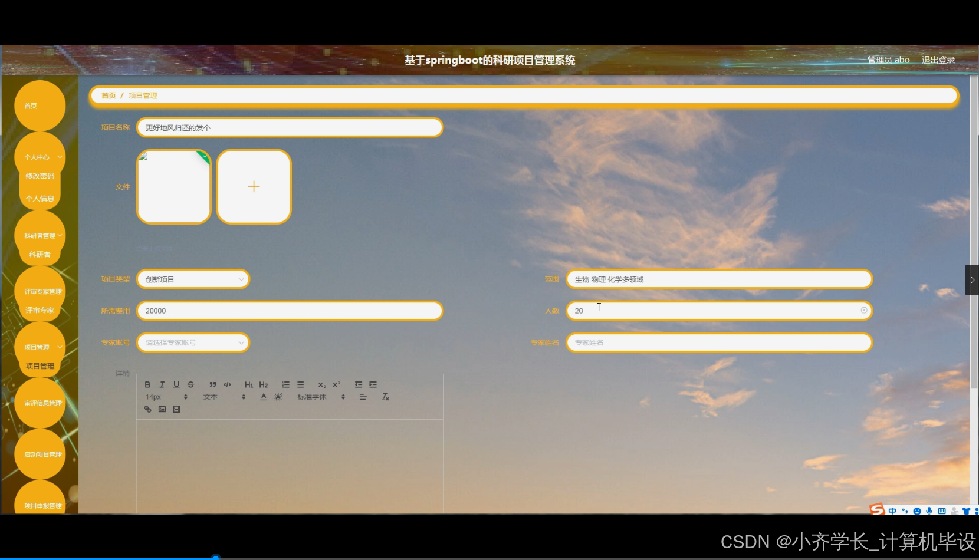The width and height of the screenshot is (979, 560).
Task: Open the 专家账号 selection dropdown
Action: point(193,342)
